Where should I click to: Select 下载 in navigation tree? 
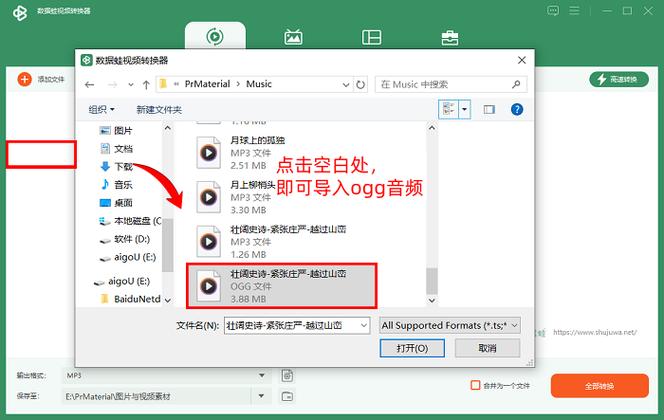click(116, 166)
